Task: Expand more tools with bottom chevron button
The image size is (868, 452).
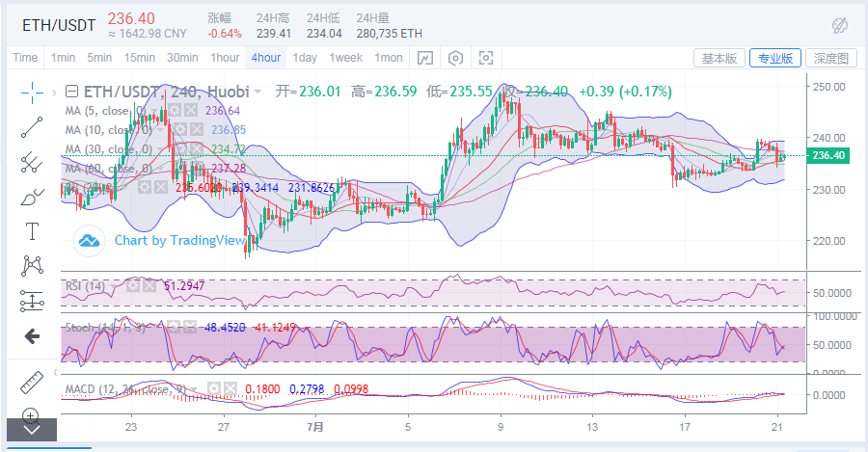Action: (32, 430)
